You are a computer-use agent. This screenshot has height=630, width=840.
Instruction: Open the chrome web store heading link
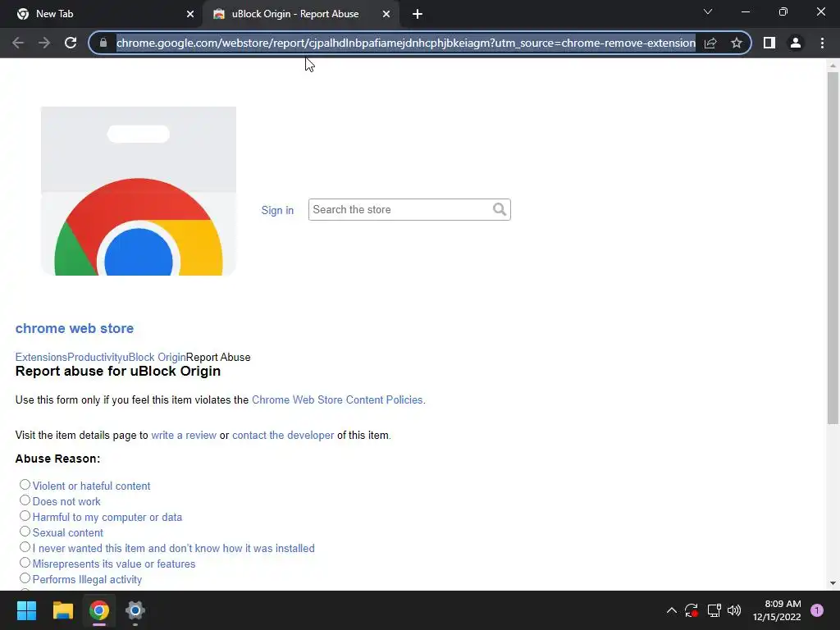75,328
